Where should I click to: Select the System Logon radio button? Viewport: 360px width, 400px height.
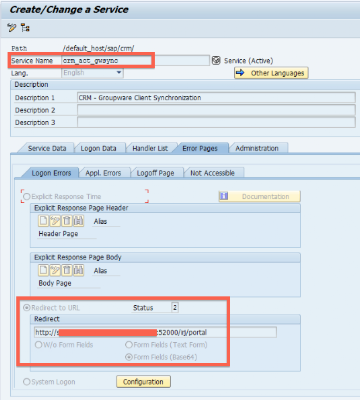click(x=27, y=382)
